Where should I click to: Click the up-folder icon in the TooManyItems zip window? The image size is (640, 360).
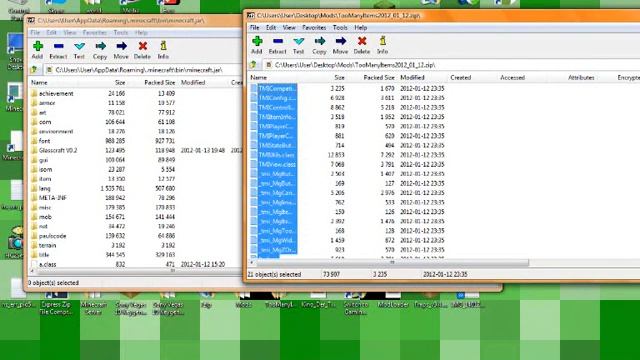[253, 65]
